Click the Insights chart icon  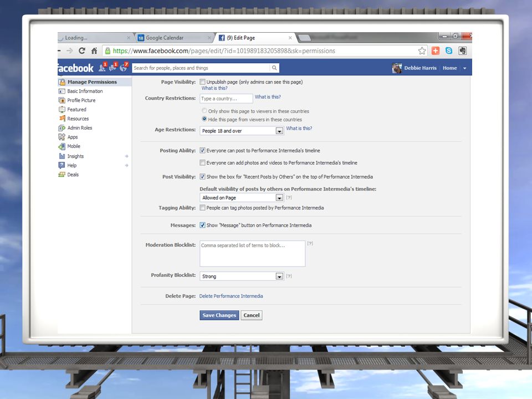pyautogui.click(x=62, y=156)
